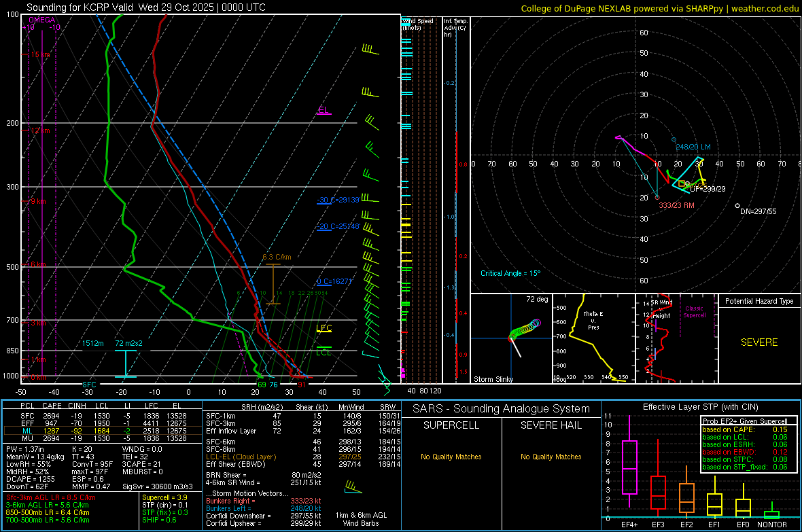The width and height of the screenshot is (802, 532).
Task: Click the 'DN=297/55' hodograph label
Action: pos(758,211)
